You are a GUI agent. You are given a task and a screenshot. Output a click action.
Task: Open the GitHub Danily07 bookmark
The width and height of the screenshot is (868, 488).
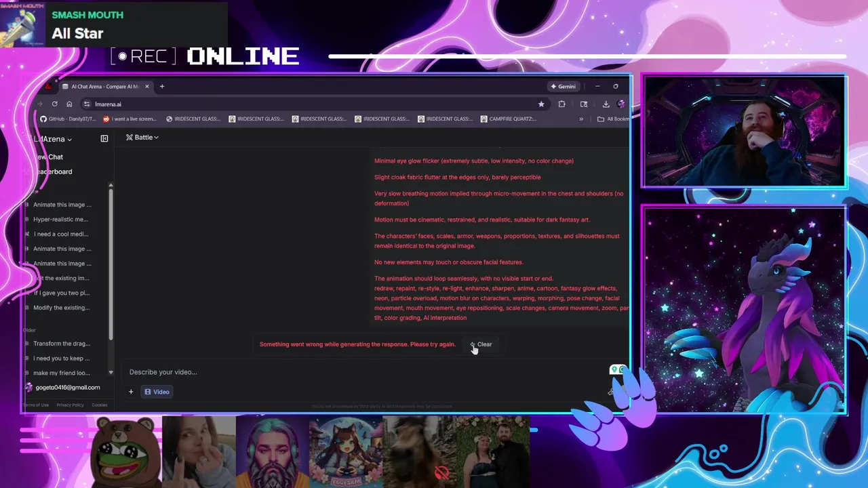point(68,119)
